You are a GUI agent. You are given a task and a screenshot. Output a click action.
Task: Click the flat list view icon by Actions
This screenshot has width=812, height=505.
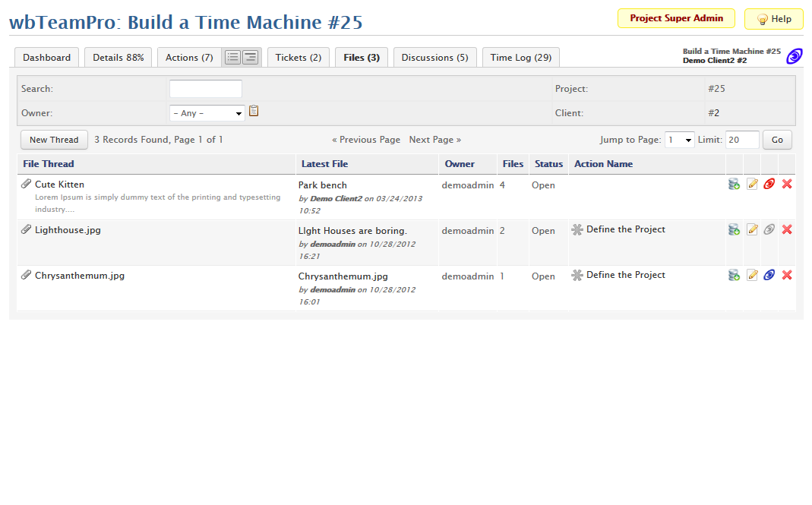point(232,57)
